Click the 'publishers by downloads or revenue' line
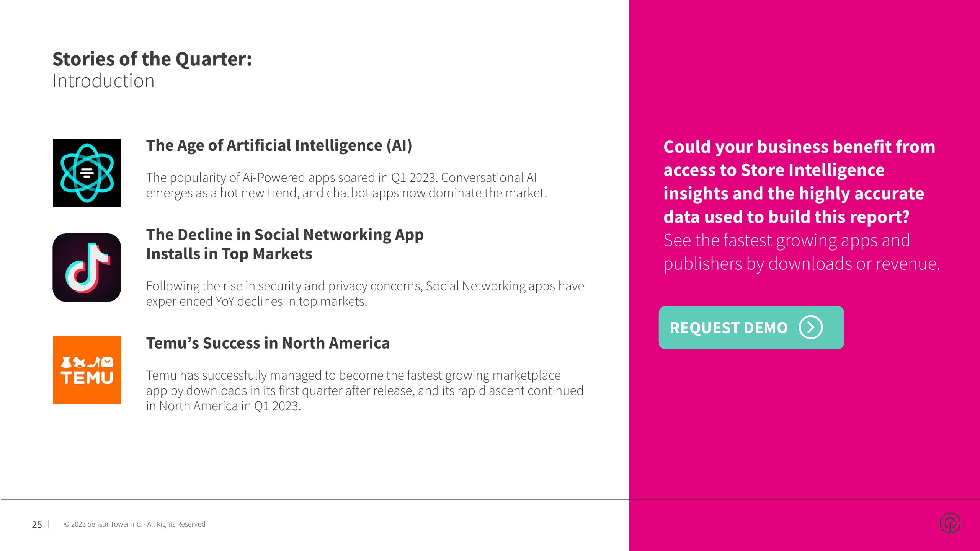 [802, 264]
